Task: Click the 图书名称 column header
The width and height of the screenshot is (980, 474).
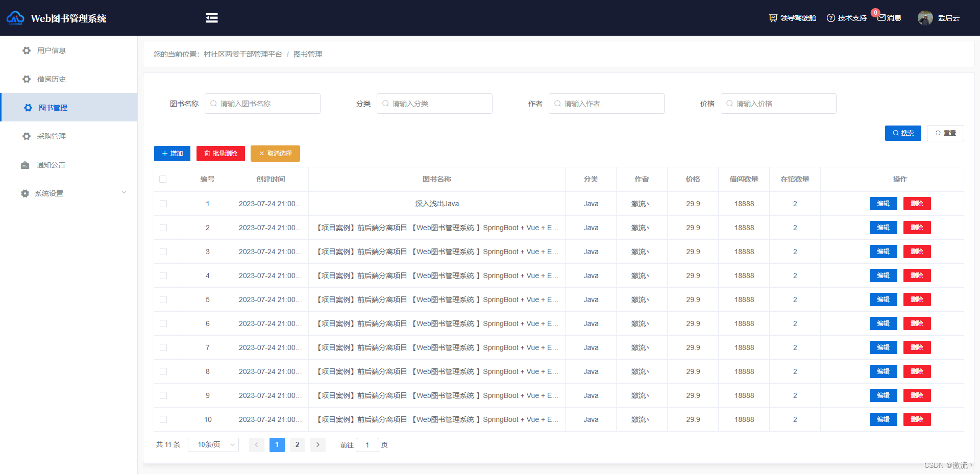Action: coord(437,179)
